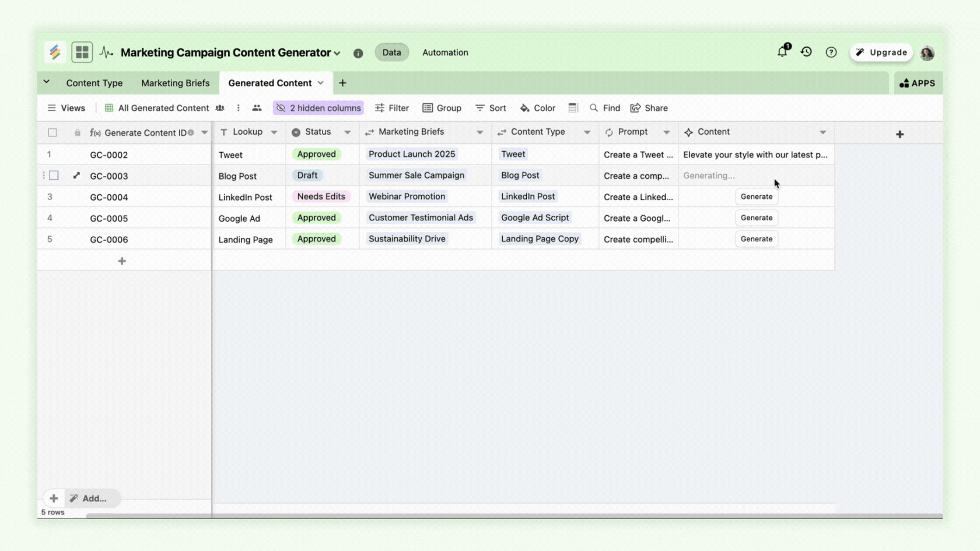Click the Stackby logo icon
Screen dimensions: 980x551
pos(55,52)
